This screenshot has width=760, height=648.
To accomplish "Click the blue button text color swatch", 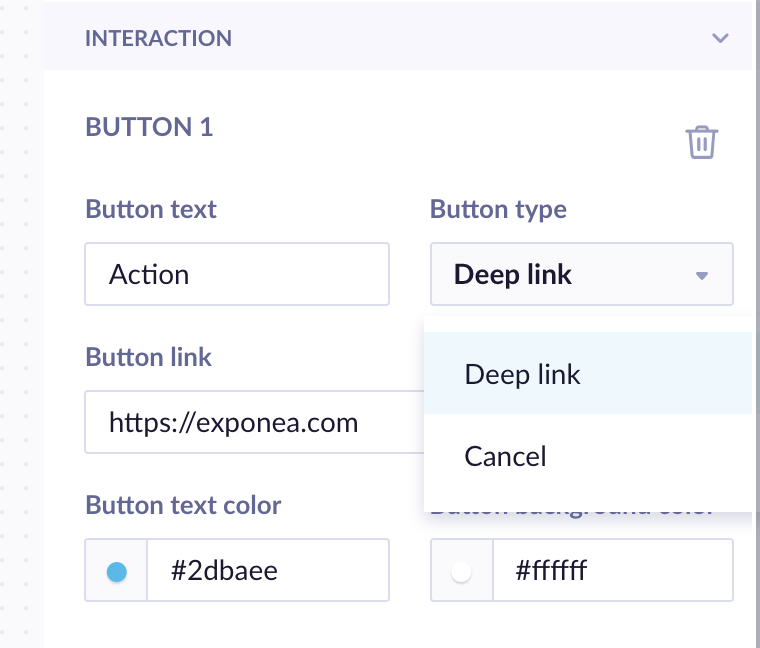I will tap(117, 571).
